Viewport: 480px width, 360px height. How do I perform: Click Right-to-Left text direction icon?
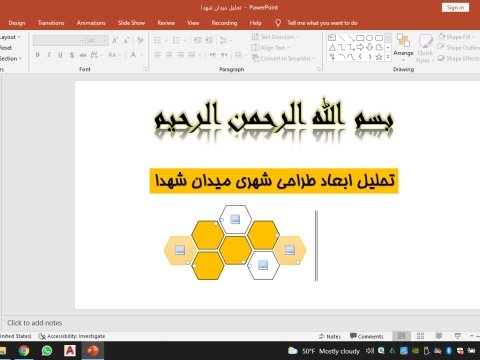pos(224,55)
